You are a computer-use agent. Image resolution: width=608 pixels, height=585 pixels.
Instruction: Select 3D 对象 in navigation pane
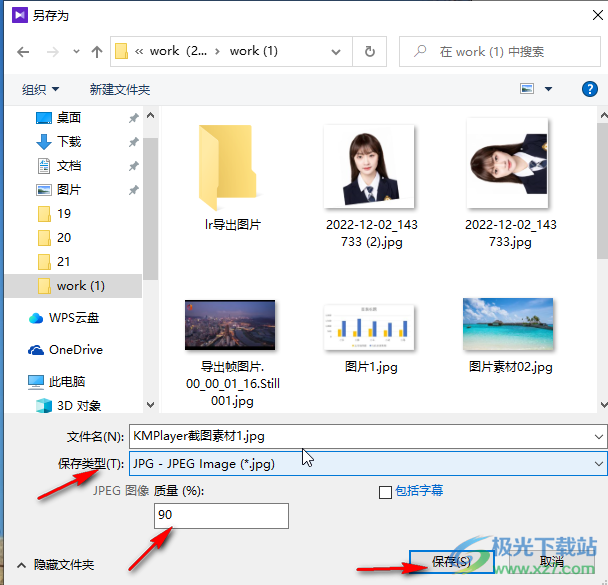click(x=69, y=406)
